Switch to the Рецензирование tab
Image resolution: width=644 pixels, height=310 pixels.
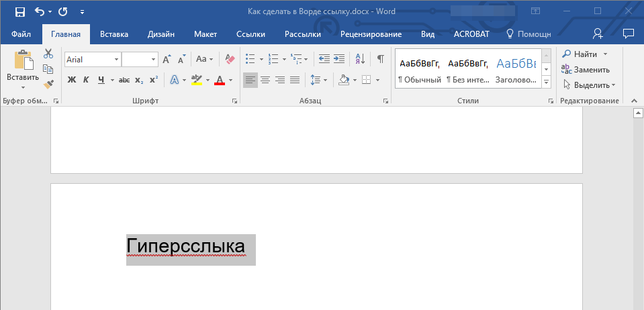coord(371,34)
